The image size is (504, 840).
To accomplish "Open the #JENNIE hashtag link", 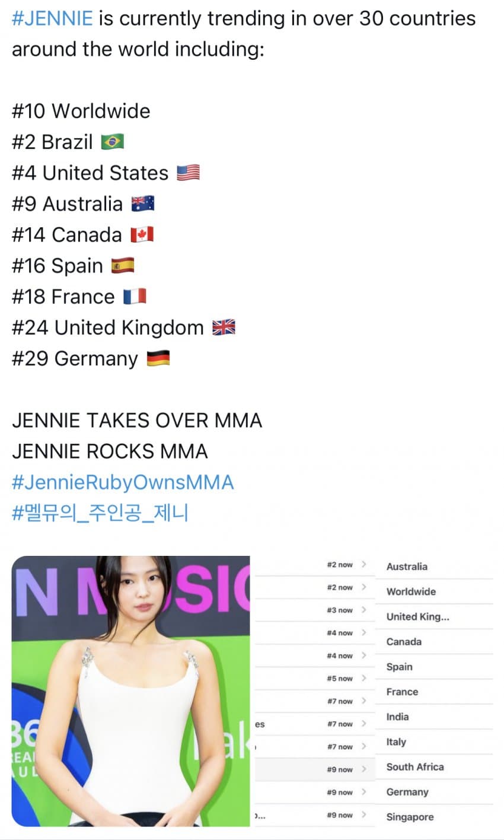I will click(x=52, y=19).
